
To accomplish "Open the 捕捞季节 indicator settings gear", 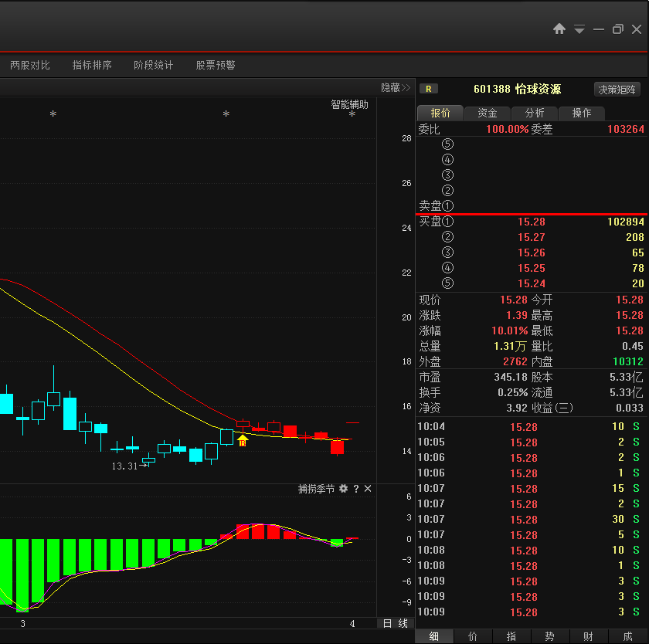I will [342, 488].
